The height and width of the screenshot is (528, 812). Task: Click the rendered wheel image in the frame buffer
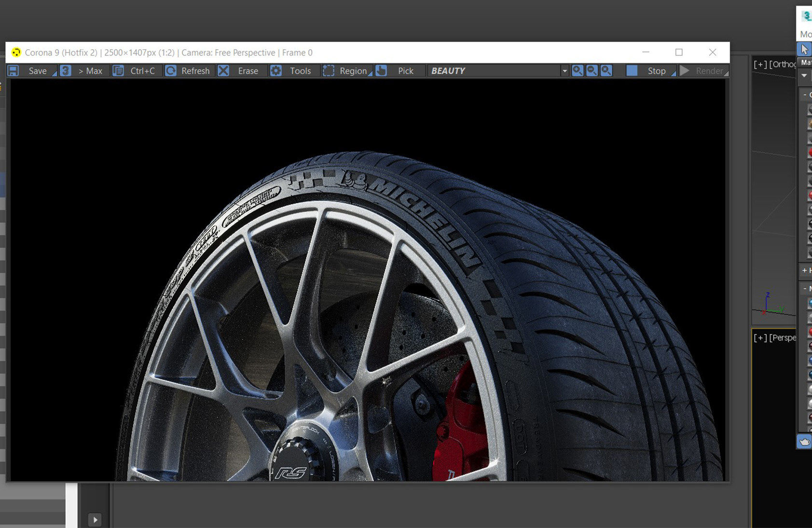click(368, 280)
